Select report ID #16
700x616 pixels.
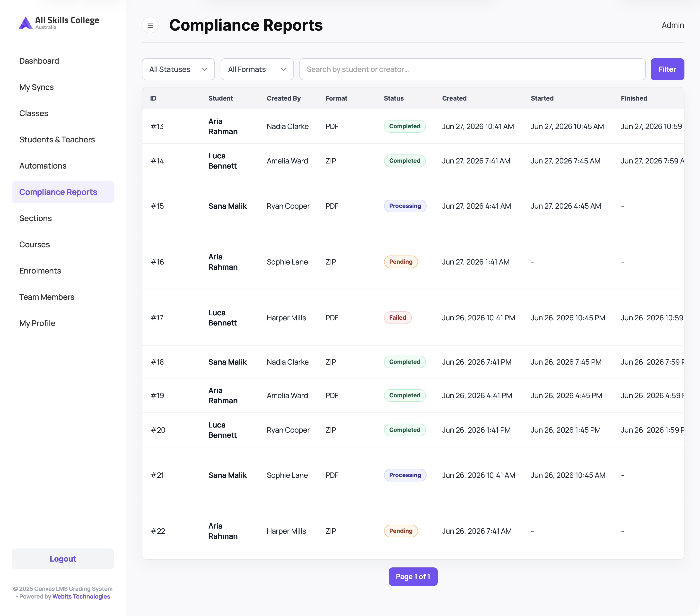[x=157, y=262]
